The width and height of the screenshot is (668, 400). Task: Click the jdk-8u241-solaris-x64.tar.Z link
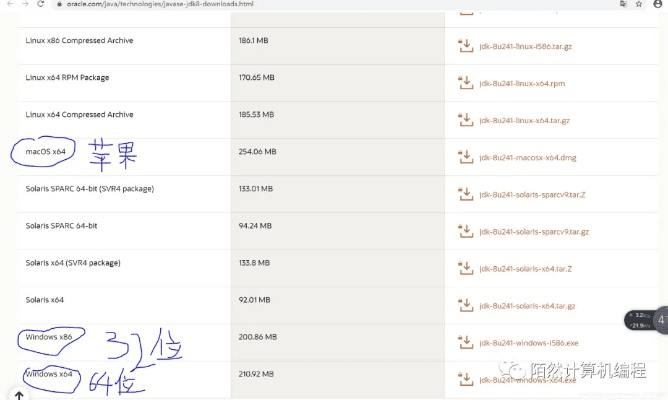(x=525, y=269)
